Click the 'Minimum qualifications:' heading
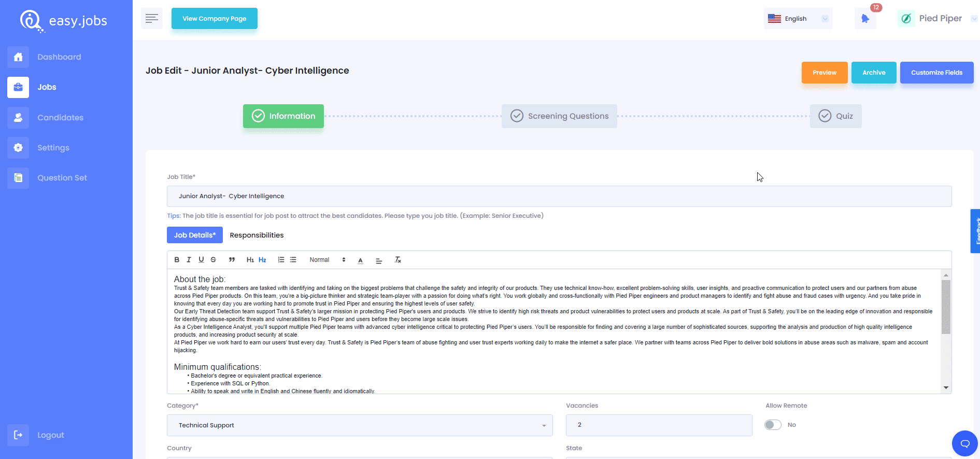Image resolution: width=980 pixels, height=459 pixels. [218, 367]
